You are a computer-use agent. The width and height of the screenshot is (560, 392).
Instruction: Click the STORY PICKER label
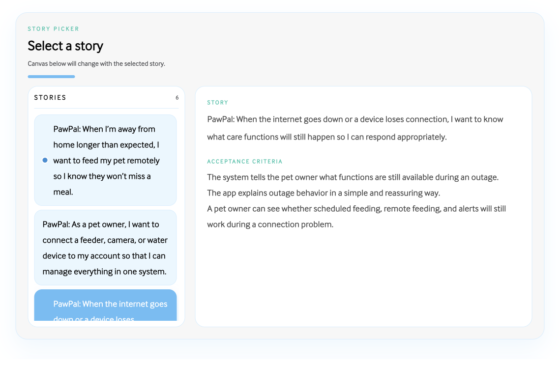pyautogui.click(x=54, y=29)
